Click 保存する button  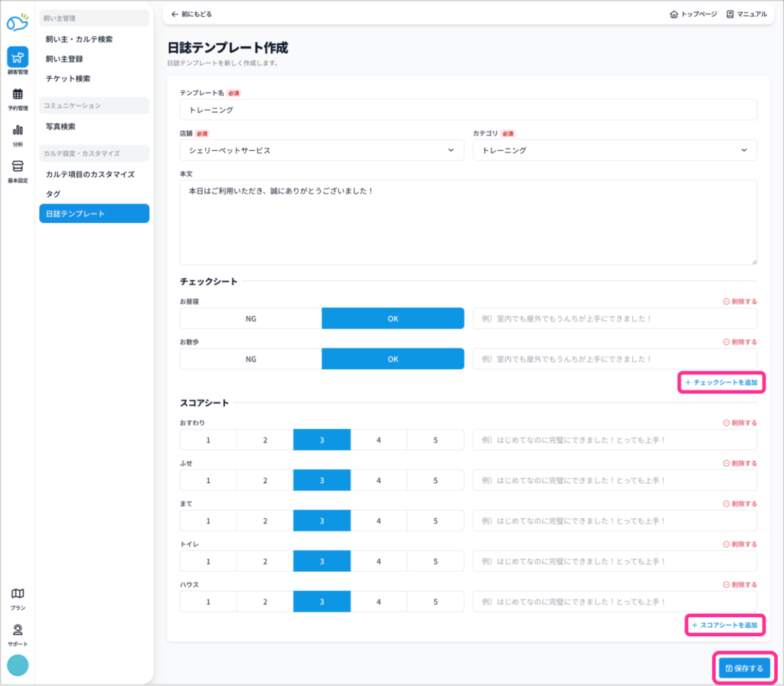[x=744, y=668]
